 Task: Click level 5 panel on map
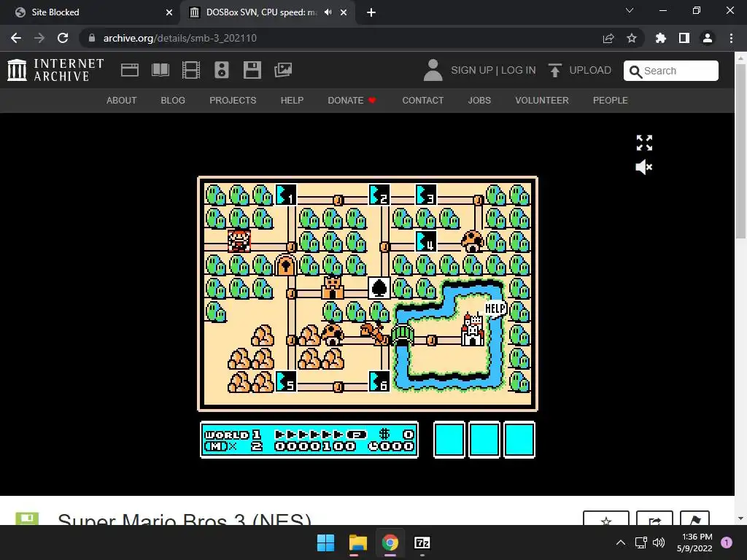(286, 381)
